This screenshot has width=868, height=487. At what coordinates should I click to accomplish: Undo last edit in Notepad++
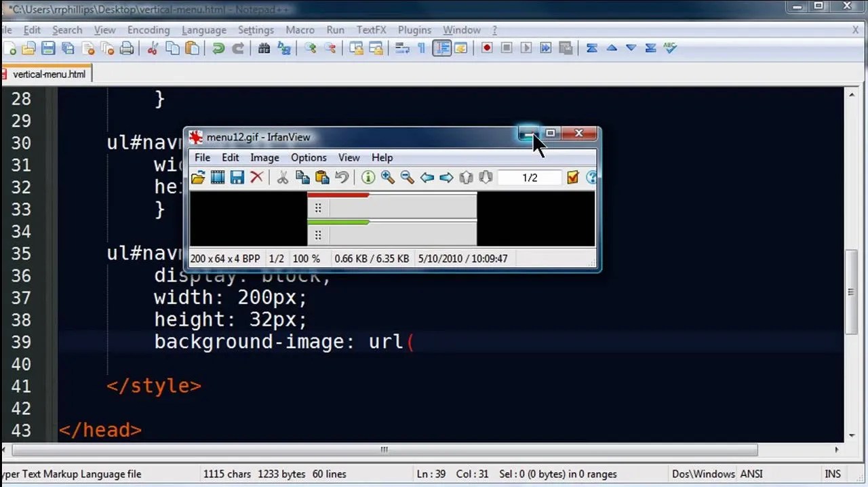218,48
